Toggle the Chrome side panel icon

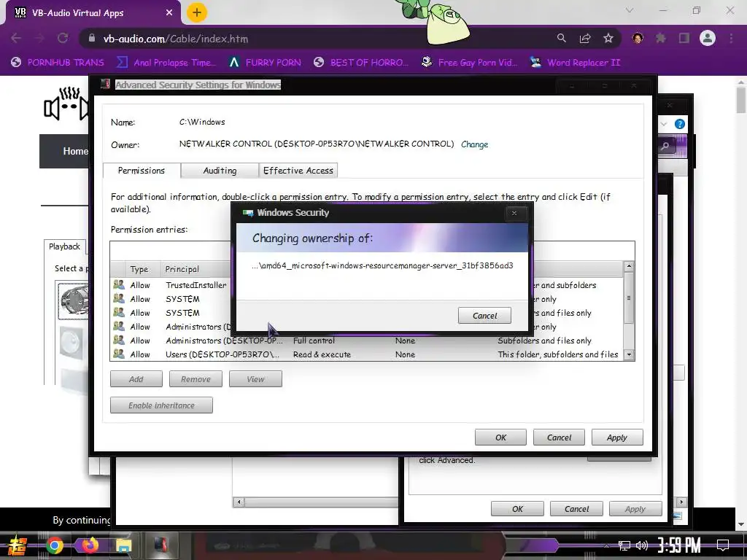pyautogui.click(x=684, y=38)
